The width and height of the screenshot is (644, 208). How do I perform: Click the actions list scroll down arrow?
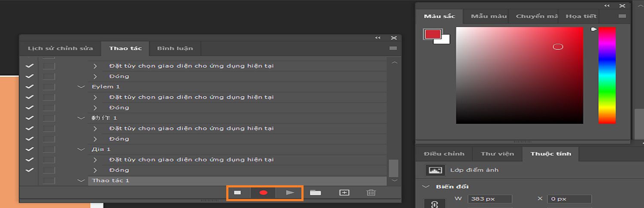pos(395,181)
